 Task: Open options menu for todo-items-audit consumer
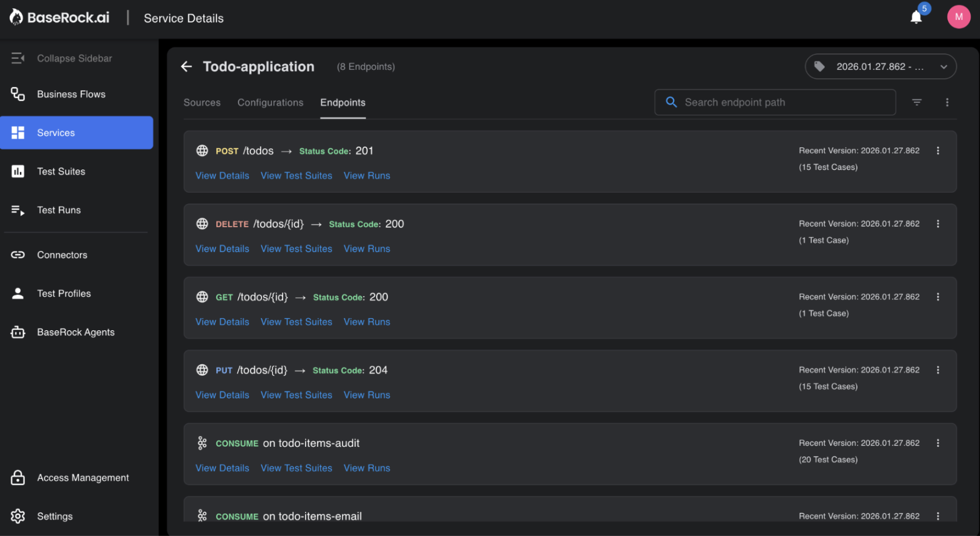[938, 443]
